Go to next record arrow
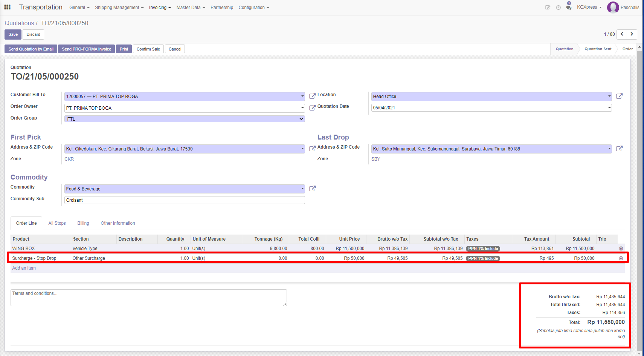Viewport: 644px width, 356px height. (632, 34)
